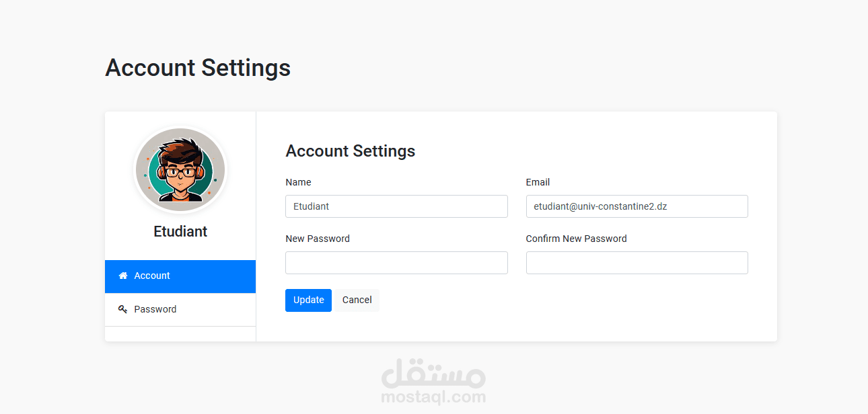868x414 pixels.
Task: Select the New Password label text
Action: click(x=318, y=239)
